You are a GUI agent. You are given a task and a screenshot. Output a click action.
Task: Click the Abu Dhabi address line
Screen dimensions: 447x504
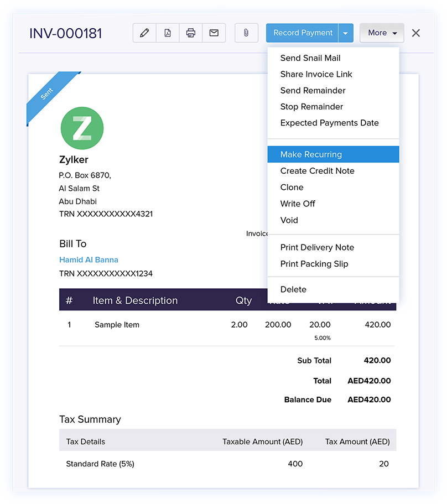pyautogui.click(x=78, y=201)
